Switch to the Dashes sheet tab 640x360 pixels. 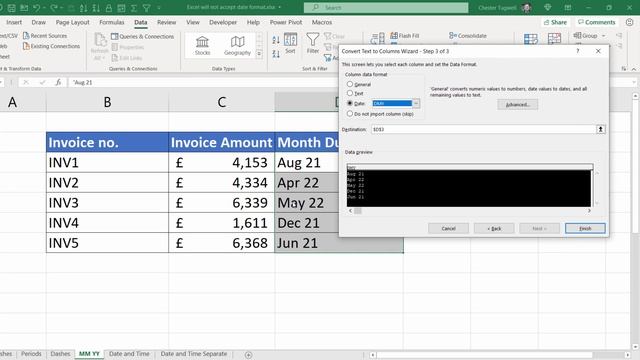(x=60, y=354)
